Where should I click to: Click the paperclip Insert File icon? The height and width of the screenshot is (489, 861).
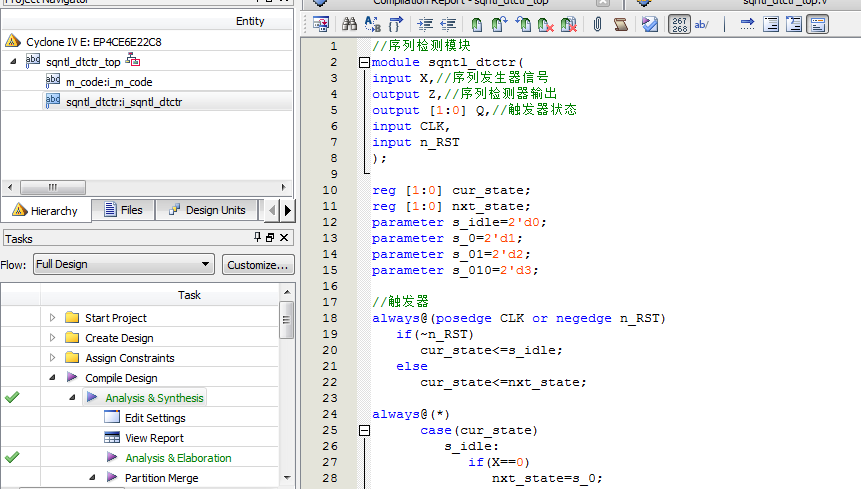tap(597, 24)
